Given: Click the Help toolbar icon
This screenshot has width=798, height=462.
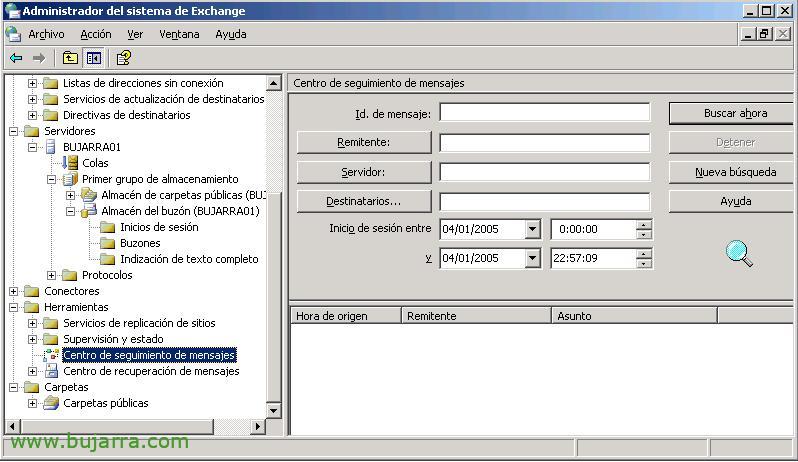Looking at the screenshot, I should 124,58.
